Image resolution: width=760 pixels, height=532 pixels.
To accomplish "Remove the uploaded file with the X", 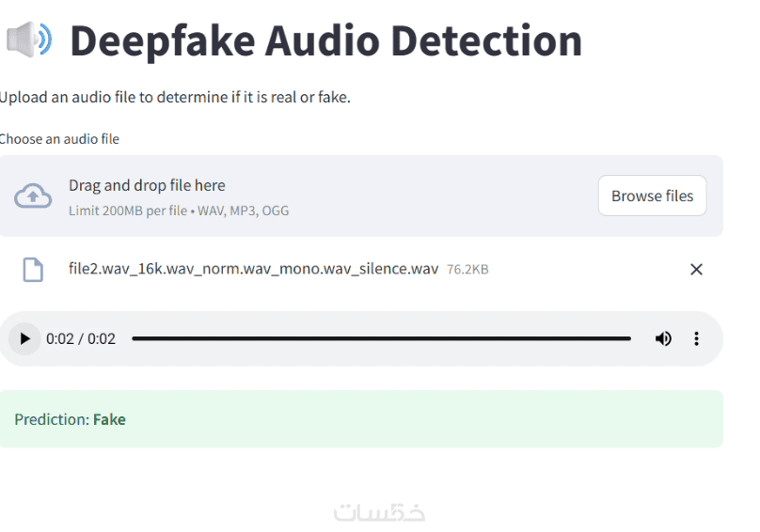I will pyautogui.click(x=696, y=270).
